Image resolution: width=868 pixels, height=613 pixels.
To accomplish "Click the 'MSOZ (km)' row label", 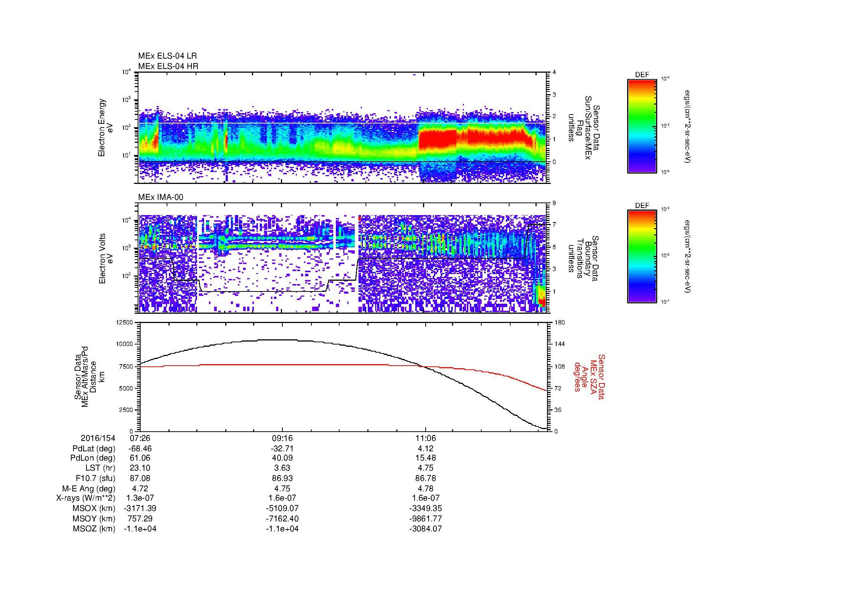I will coord(94,529).
